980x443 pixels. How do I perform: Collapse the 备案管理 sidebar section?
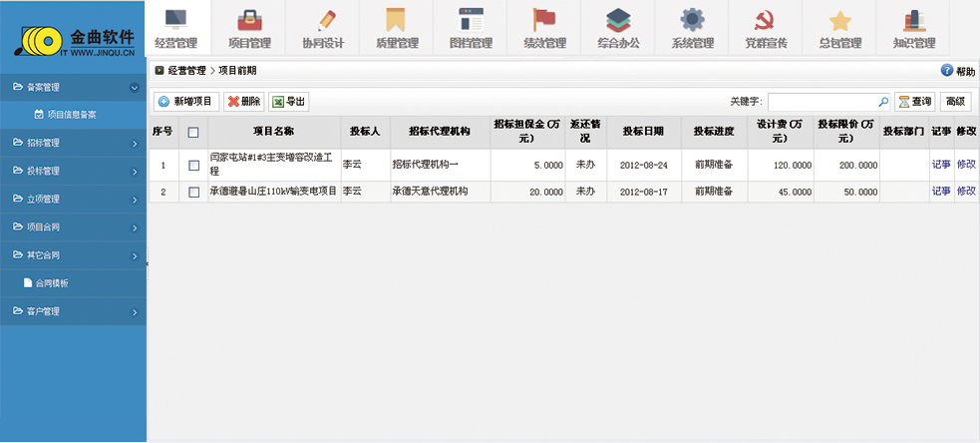[134, 88]
